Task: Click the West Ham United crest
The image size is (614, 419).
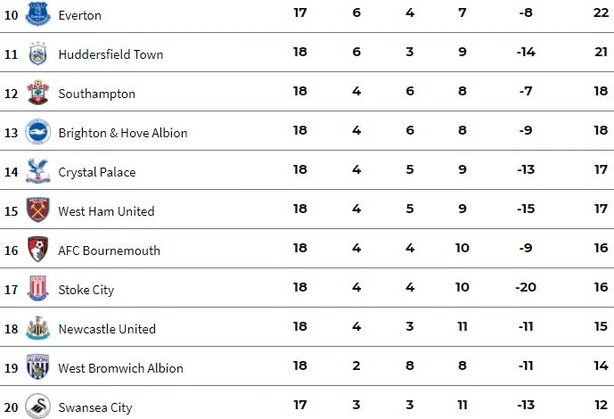Action: [38, 210]
